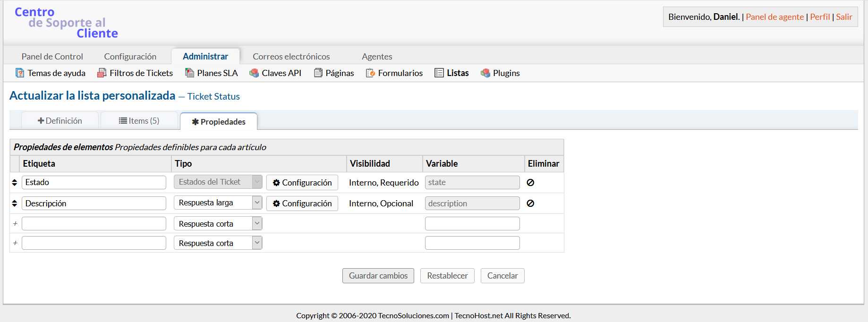Click the sort handle on Descripción row
This screenshot has width=868, height=322.
[15, 203]
